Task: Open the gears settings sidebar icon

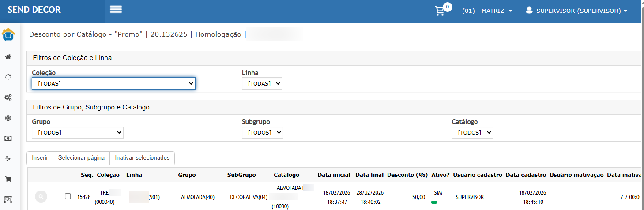Action: click(x=8, y=97)
